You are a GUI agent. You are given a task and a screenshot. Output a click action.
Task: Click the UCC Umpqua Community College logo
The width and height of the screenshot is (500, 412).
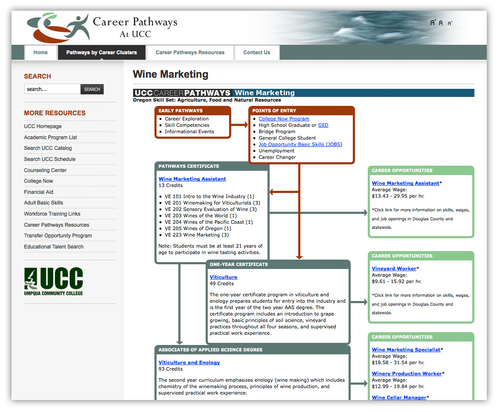click(x=53, y=281)
